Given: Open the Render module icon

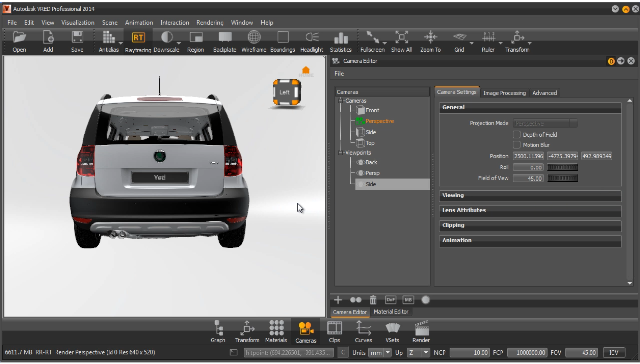Looking at the screenshot, I should tap(421, 328).
